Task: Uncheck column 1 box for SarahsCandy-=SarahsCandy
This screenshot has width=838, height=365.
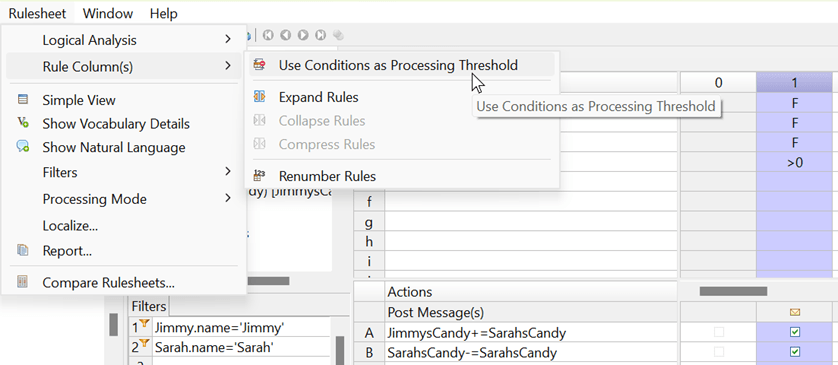Action: click(x=795, y=352)
